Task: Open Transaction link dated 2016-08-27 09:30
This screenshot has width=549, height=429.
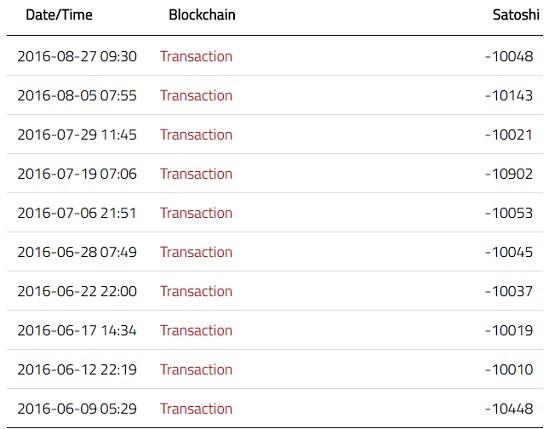Action: [196, 56]
